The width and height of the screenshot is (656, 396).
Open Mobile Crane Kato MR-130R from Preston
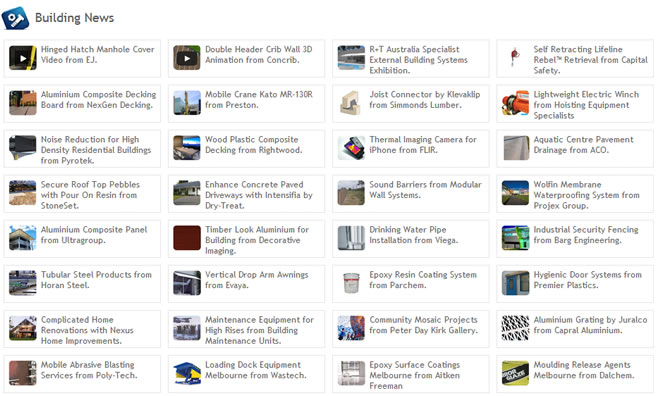(259, 100)
